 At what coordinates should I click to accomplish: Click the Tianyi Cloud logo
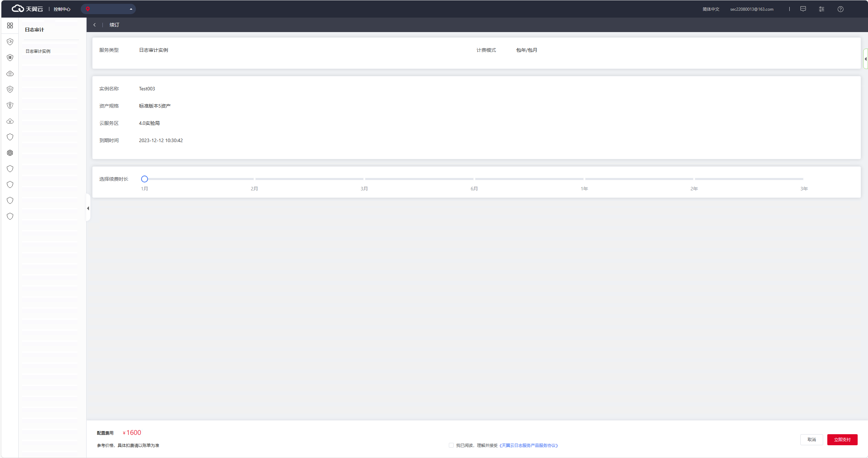(x=27, y=9)
